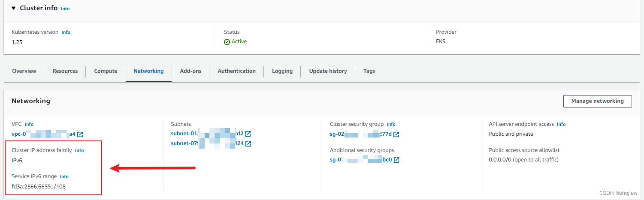
Task: Open the Authentication tab
Action: 236,71
